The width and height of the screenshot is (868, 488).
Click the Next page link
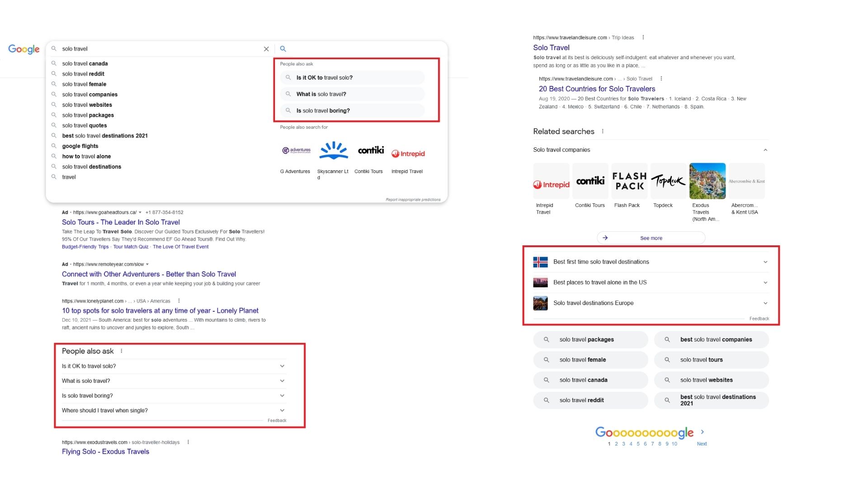tap(702, 444)
